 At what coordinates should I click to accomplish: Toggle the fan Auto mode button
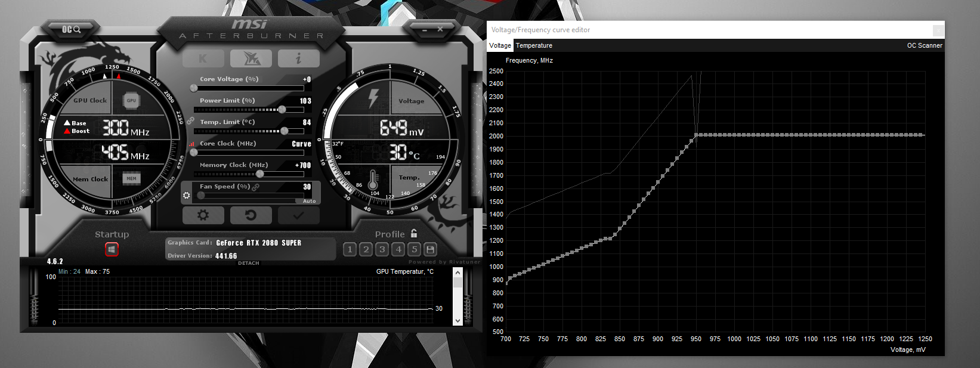tap(309, 201)
